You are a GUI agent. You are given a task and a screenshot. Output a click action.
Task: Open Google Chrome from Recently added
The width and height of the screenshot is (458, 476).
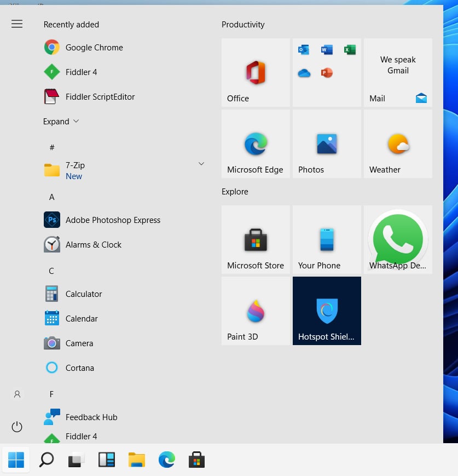point(94,48)
